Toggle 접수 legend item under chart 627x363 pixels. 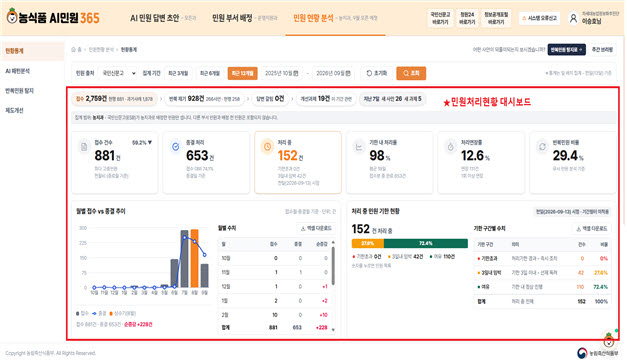pyautogui.click(x=82, y=313)
